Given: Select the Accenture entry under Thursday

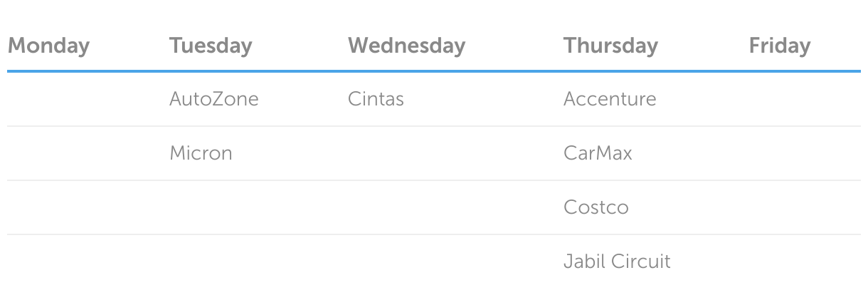Looking at the screenshot, I should tap(610, 99).
